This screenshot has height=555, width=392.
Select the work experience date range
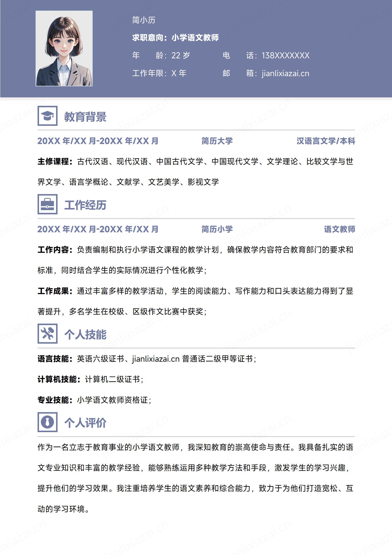click(x=98, y=229)
